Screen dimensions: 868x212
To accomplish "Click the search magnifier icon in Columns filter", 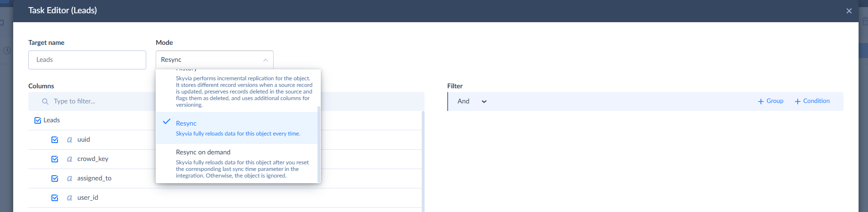I will coord(45,102).
